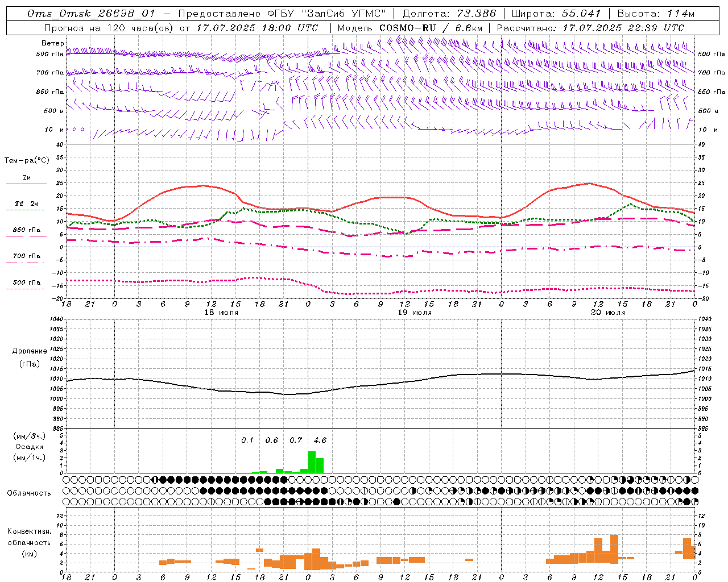Click the 'Давление' pressure panel label

point(30,351)
